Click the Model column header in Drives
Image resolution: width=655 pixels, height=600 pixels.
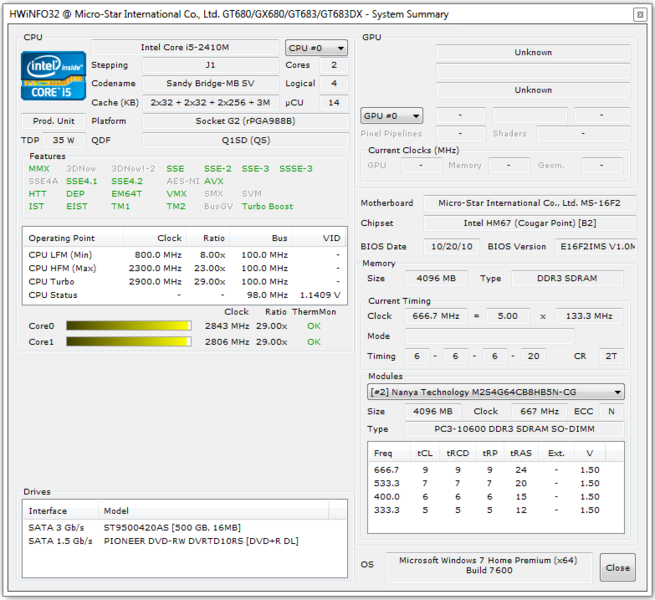[x=213, y=511]
